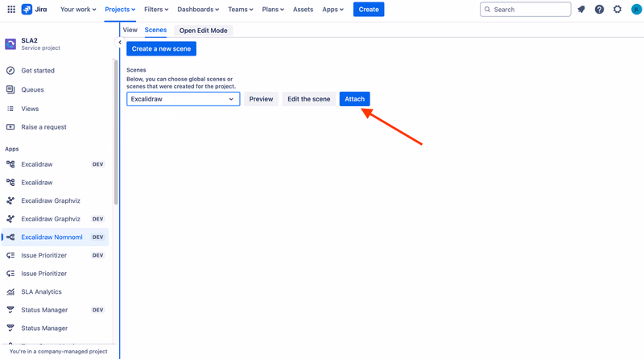Viewport: 644px width, 359px height.
Task: Click the Raise a request icon
Action: (10, 127)
